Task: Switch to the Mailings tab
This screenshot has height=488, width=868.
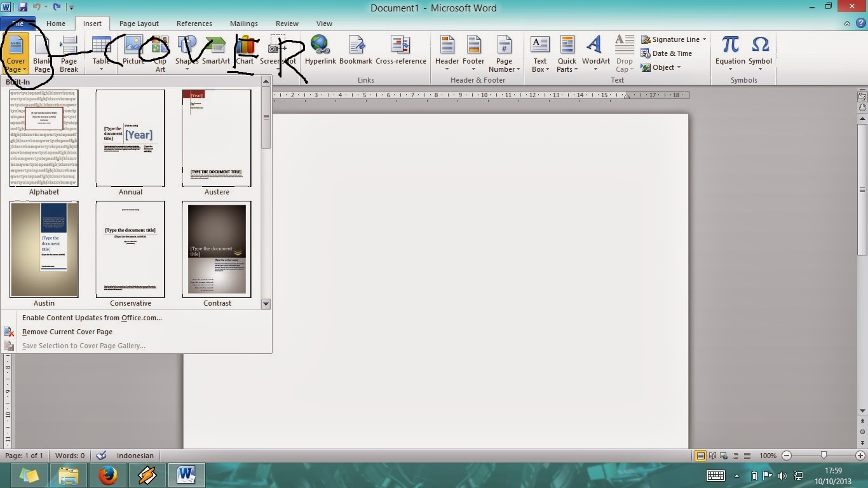Action: (x=244, y=24)
